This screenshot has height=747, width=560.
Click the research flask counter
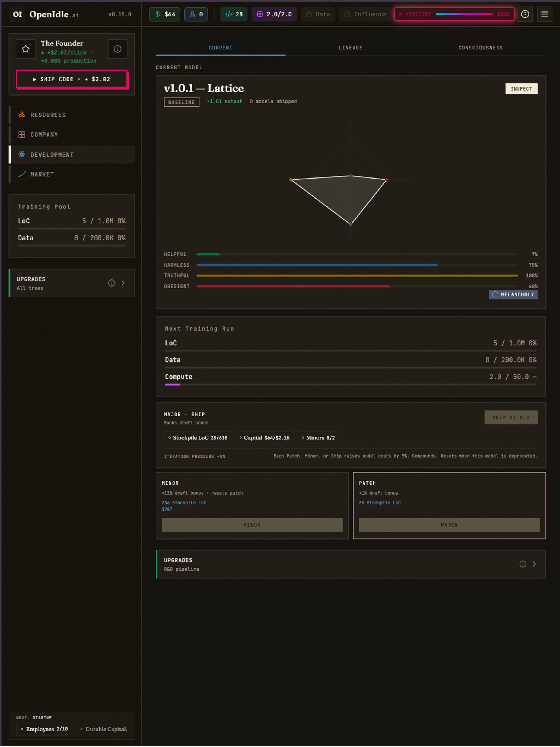(196, 14)
